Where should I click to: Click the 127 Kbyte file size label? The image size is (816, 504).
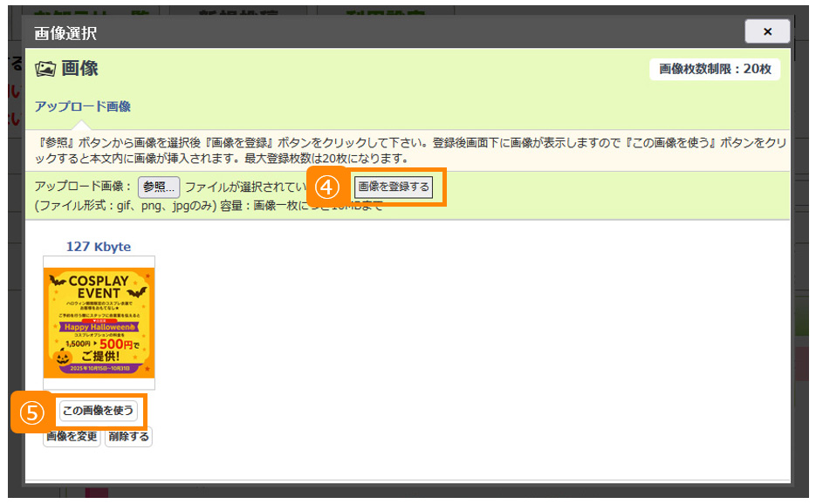coord(99,247)
